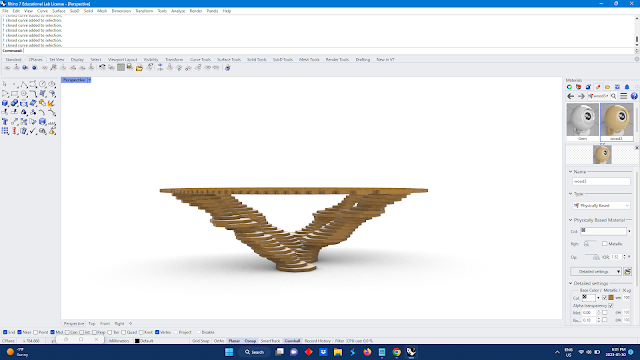The height and width of the screenshot is (360, 640).
Task: Collapse the Type section chevron
Action: tap(570, 194)
